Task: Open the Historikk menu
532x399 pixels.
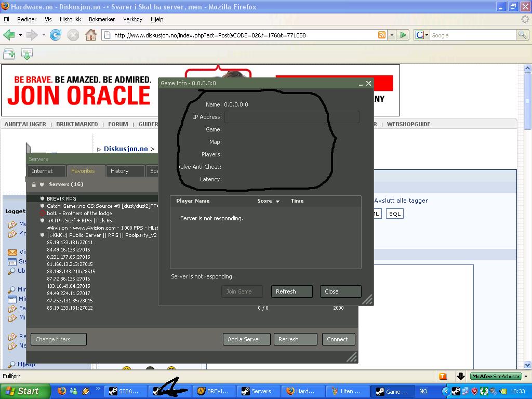Action: (x=70, y=19)
